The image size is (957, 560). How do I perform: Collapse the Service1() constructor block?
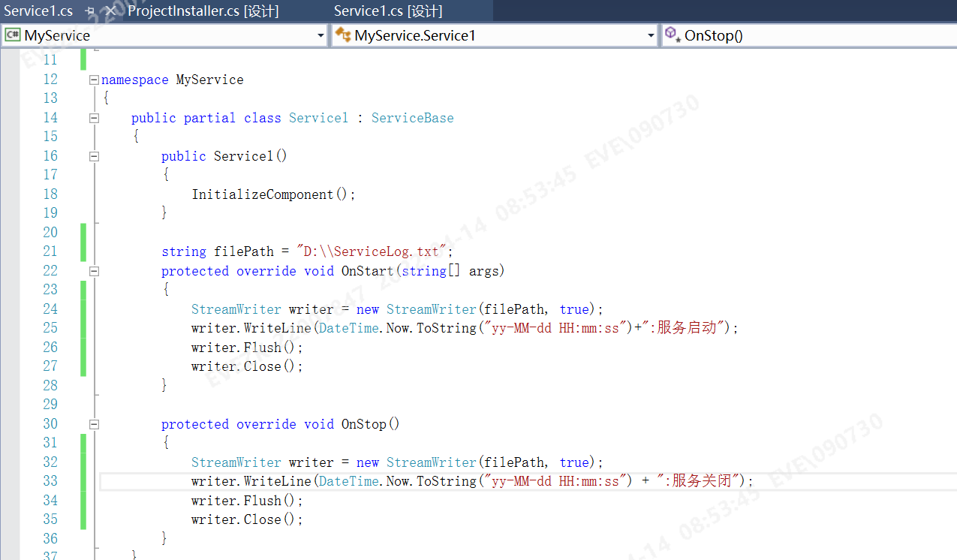coord(94,156)
